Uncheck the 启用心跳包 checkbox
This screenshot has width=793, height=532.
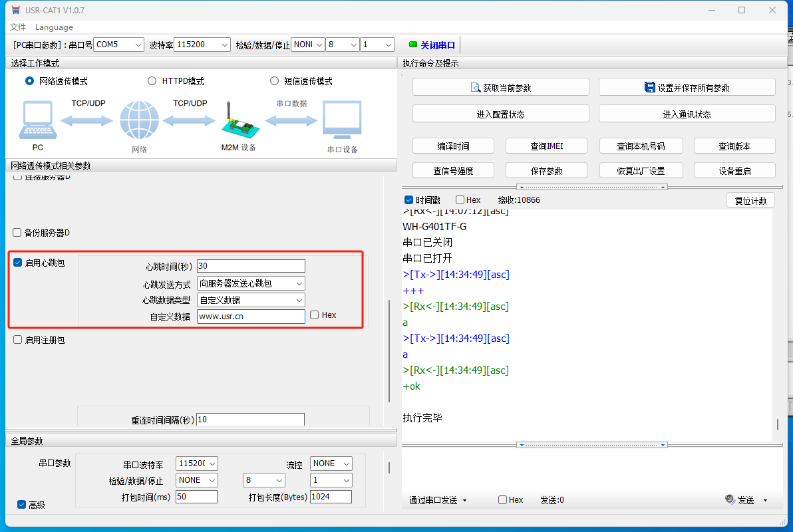18,263
